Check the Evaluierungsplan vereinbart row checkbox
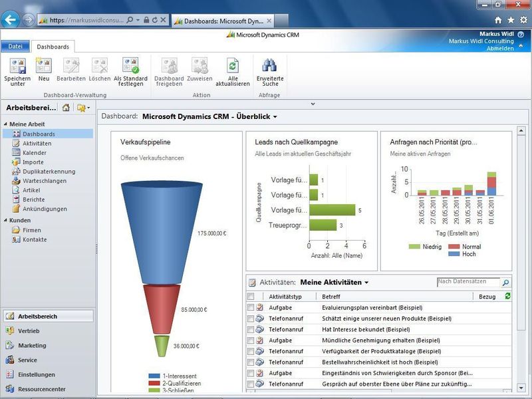The width and height of the screenshot is (532, 399). (x=251, y=307)
